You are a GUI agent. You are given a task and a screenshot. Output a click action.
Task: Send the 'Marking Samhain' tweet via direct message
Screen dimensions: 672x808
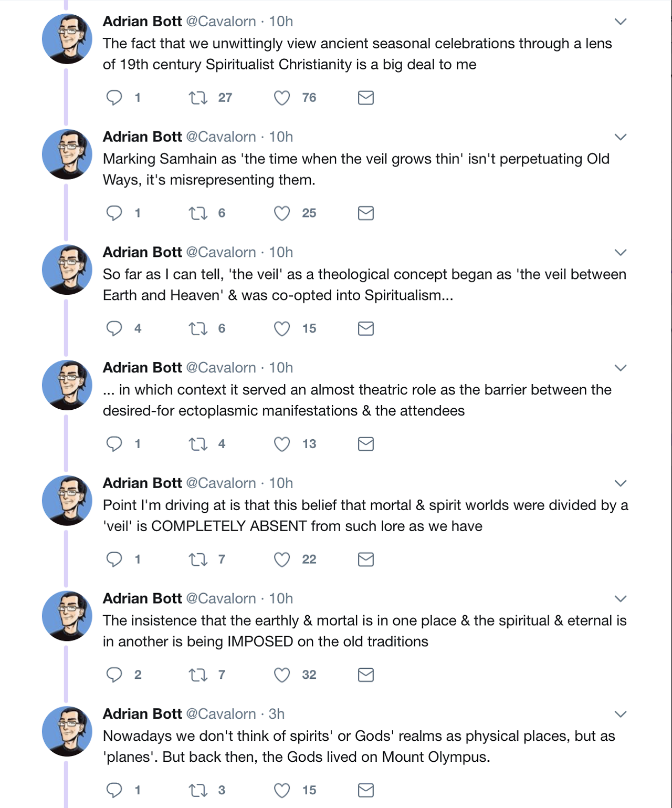365,213
